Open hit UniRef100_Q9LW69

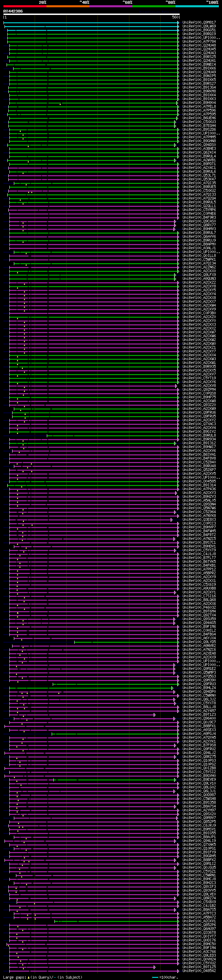pos(199,26)
